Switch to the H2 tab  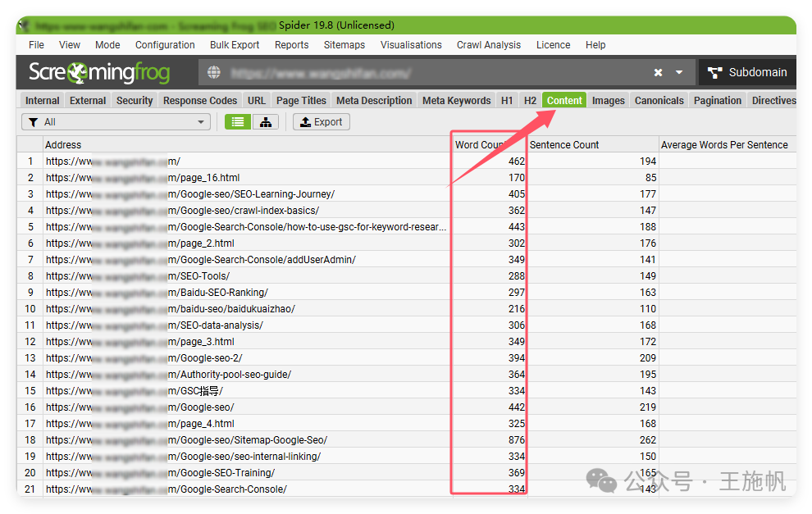530,100
